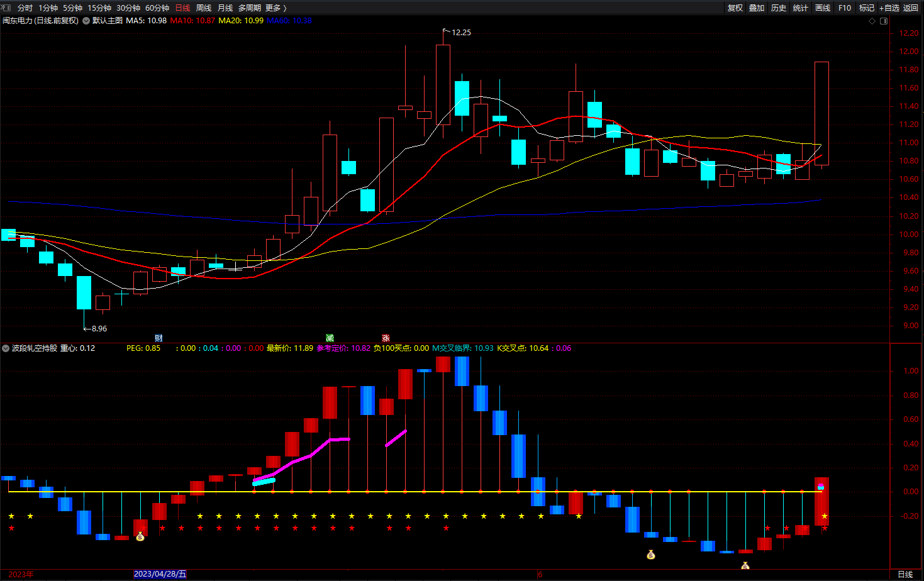924x581 pixels.
Task: Click the diamond icon atop main chart
Action: click(872, 21)
